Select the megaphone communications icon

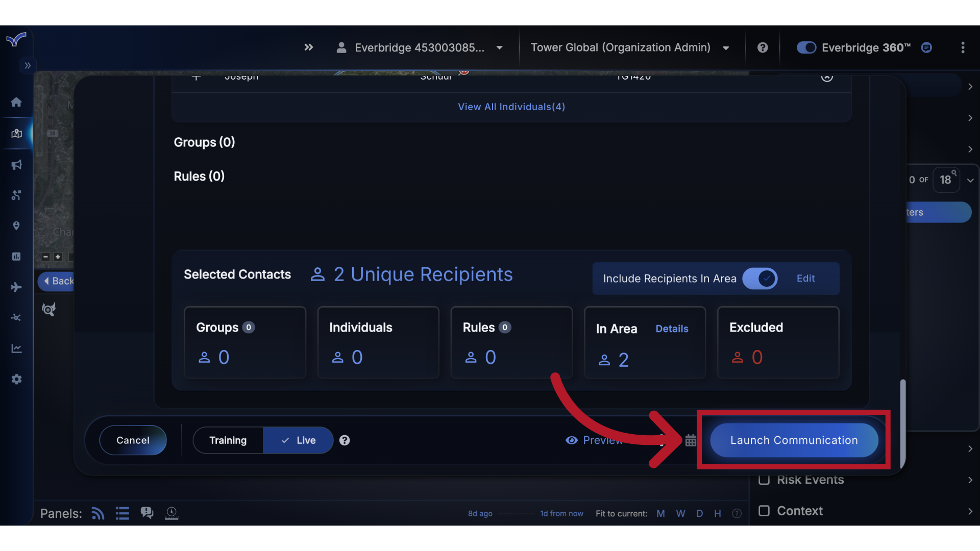click(16, 164)
